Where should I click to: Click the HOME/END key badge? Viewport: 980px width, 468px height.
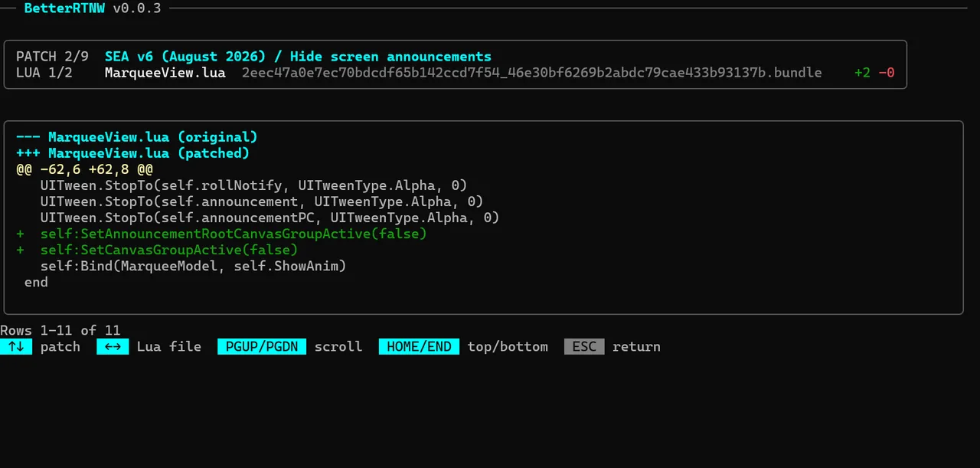pos(419,346)
